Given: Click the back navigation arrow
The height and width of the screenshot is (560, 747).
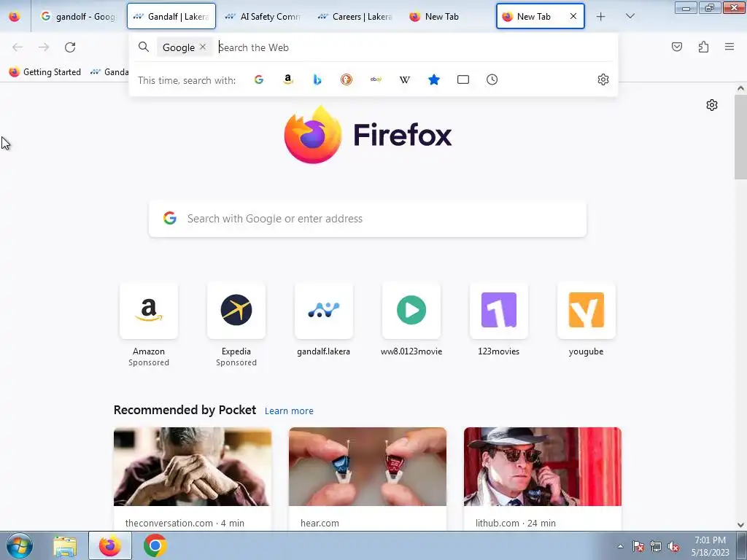Looking at the screenshot, I should (x=18, y=47).
